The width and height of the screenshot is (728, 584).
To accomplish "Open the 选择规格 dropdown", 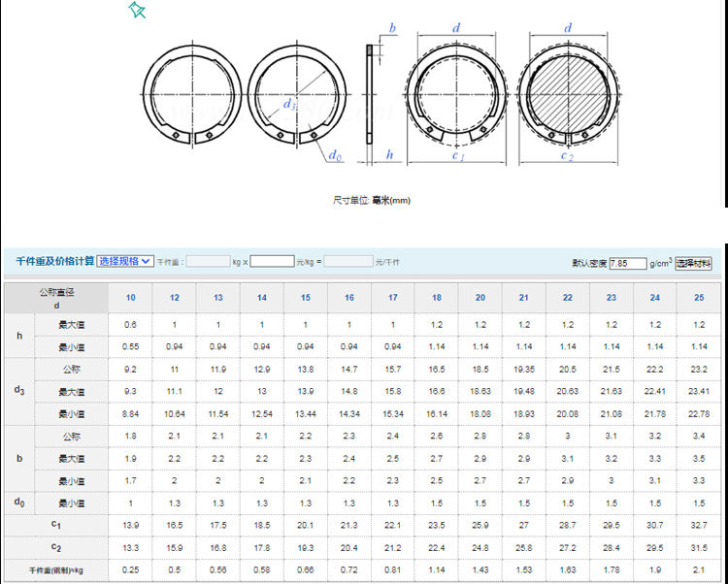I will click(125, 261).
